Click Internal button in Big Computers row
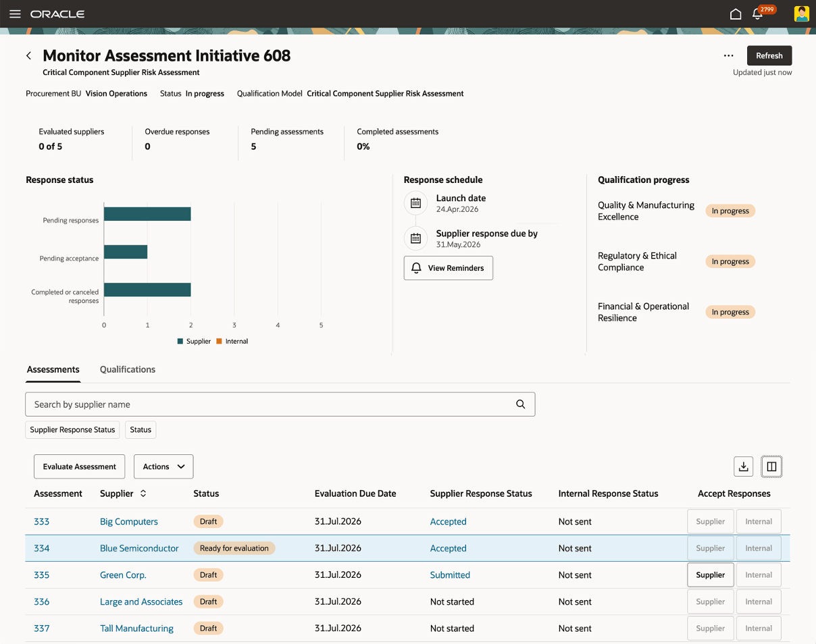Viewport: 816px width, 644px height. coord(759,522)
